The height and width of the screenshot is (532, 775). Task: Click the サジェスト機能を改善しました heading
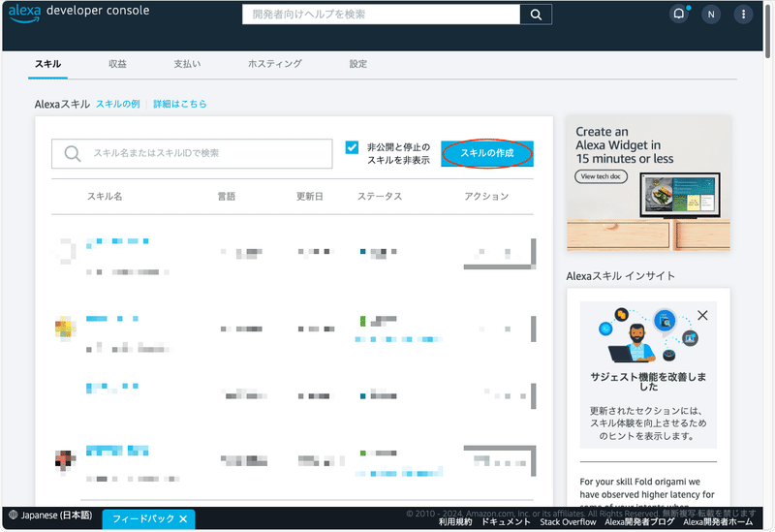pyautogui.click(x=648, y=381)
